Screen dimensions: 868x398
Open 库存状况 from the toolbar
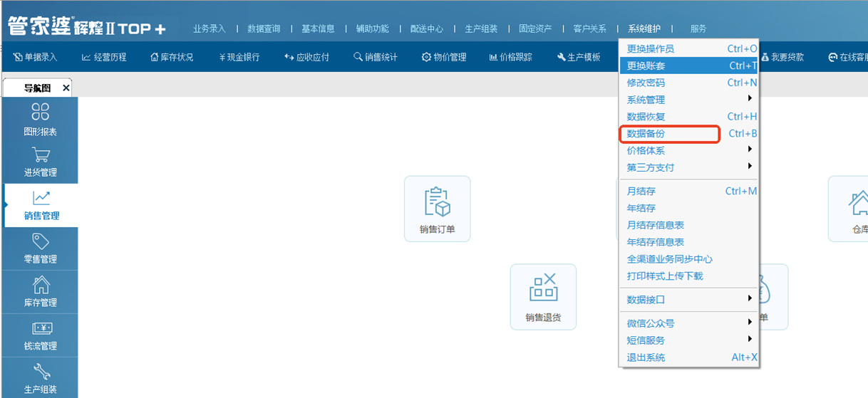172,57
